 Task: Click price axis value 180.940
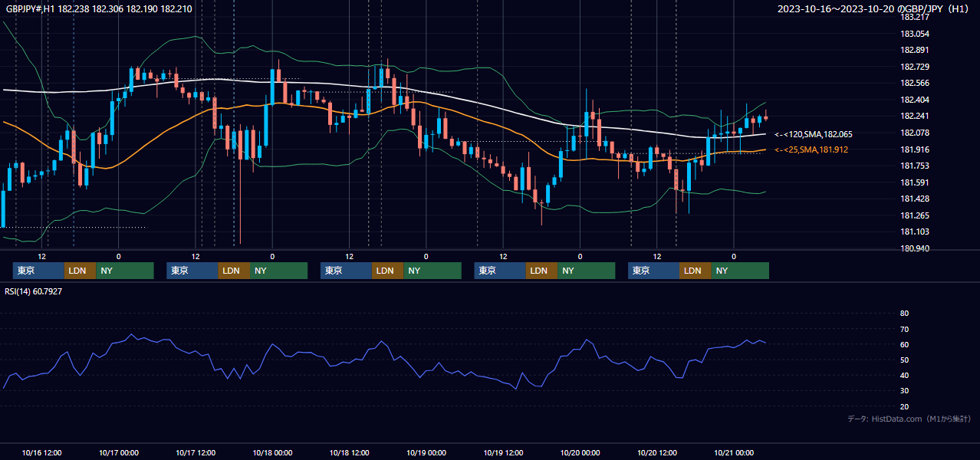tap(915, 248)
